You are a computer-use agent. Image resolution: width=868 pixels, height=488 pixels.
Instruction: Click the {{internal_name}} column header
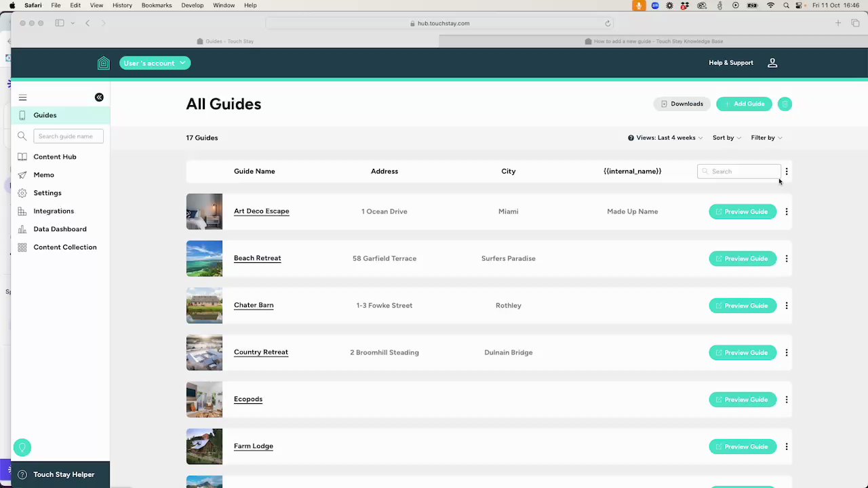632,171
